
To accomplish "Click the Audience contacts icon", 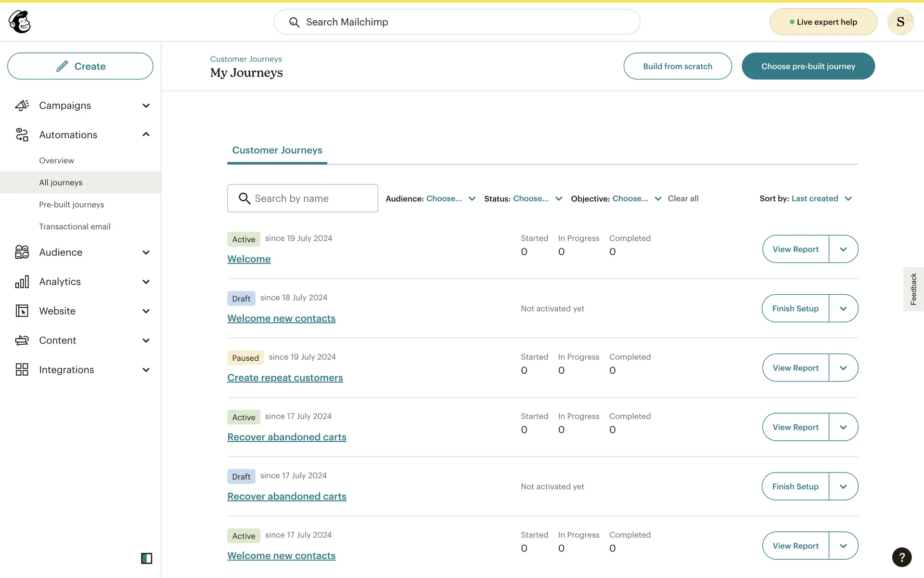I will 22,252.
